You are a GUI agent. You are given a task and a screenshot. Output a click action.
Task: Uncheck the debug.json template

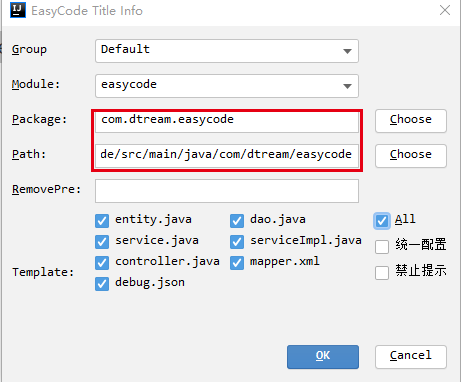[102, 284]
